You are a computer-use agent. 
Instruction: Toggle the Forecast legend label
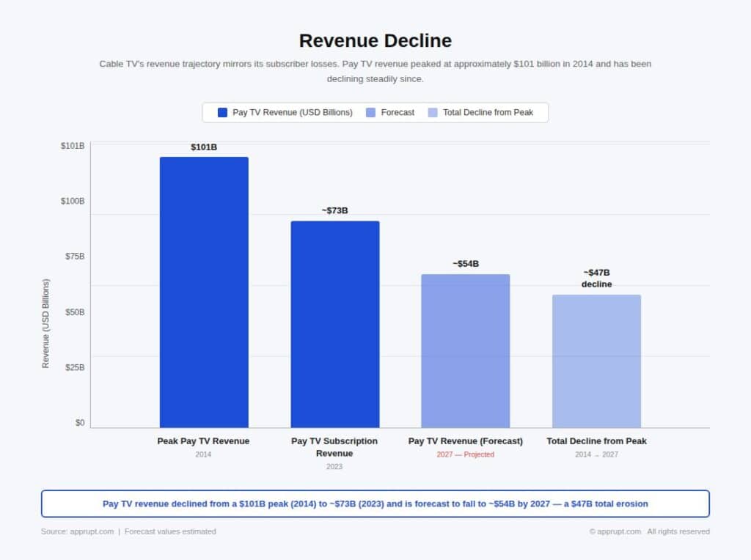click(398, 113)
